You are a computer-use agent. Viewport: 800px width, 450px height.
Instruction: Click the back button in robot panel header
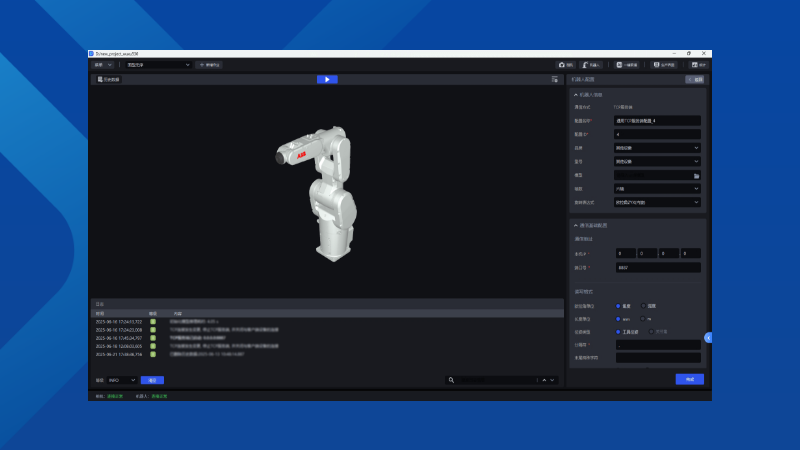pyautogui.click(x=695, y=79)
